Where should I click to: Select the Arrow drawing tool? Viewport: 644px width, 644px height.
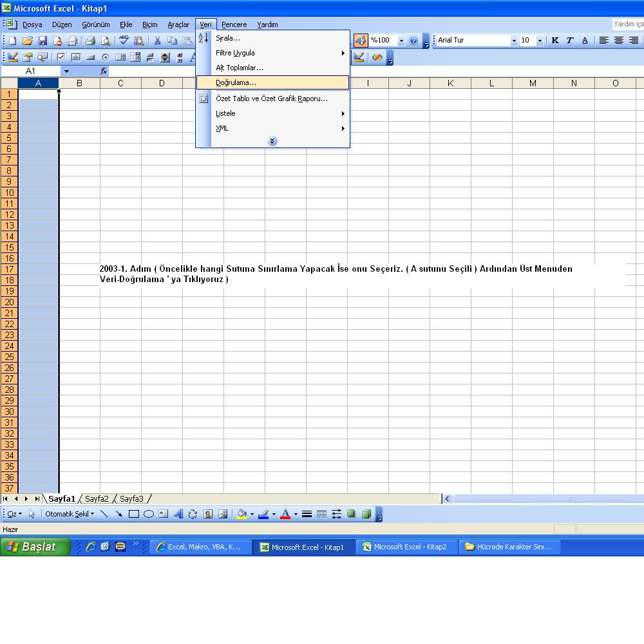pos(118,514)
